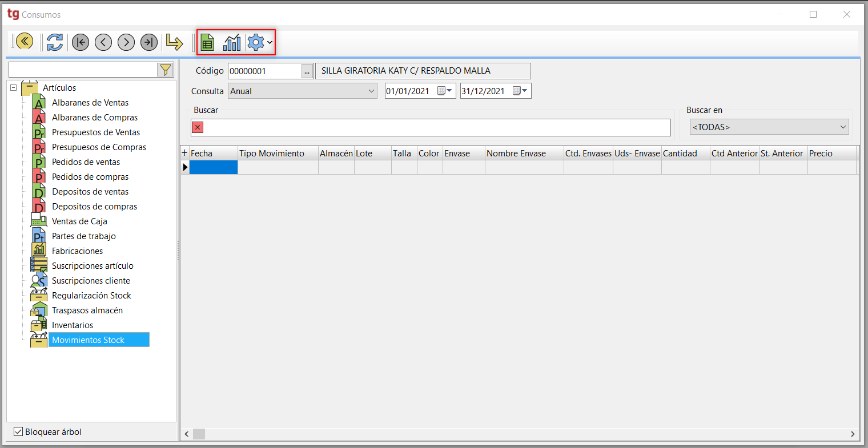
Task: Click Ctd. Envases column header
Action: (x=588, y=154)
